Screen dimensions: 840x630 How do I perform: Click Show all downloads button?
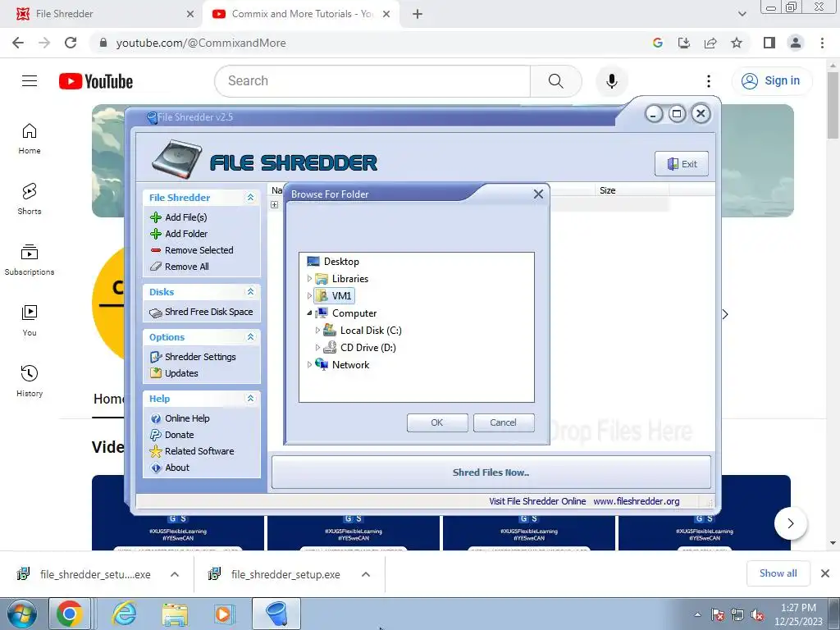coord(778,573)
